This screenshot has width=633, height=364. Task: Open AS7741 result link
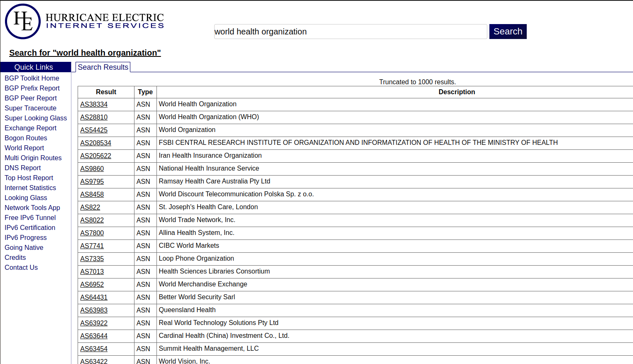92,246
